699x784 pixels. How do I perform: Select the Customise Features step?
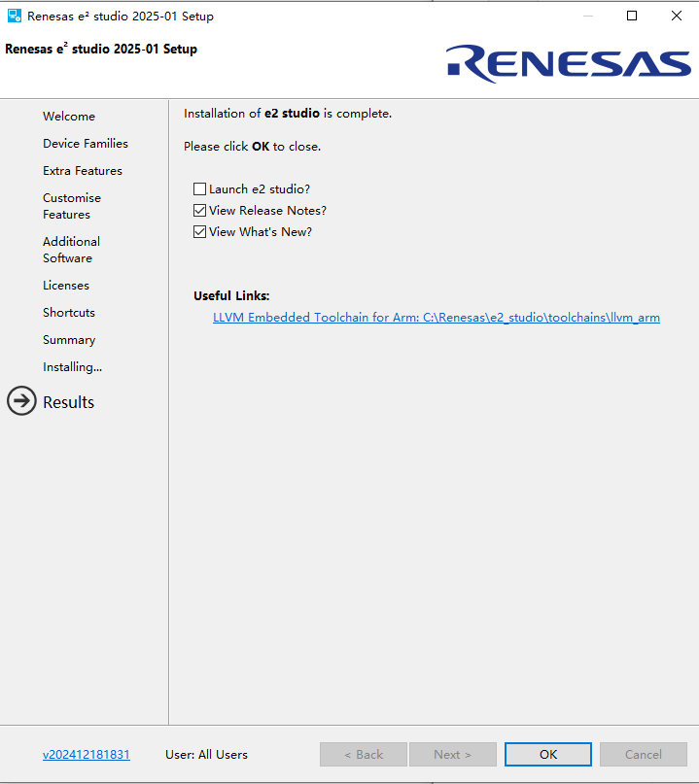coord(72,206)
